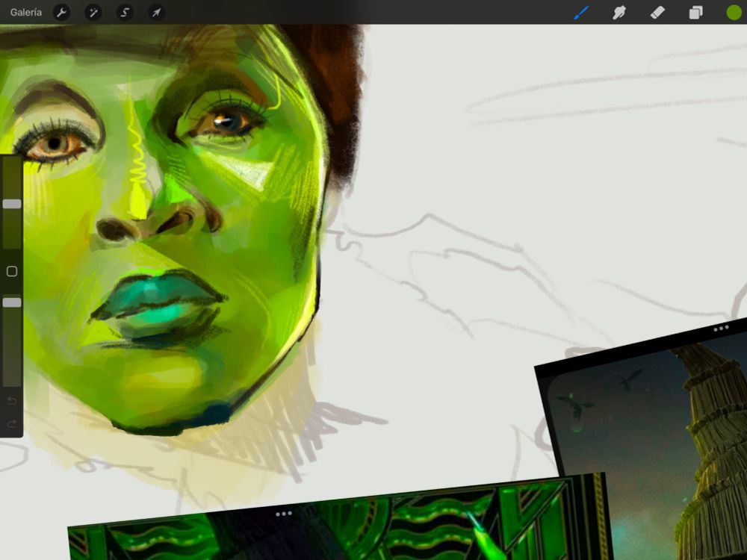Image resolution: width=747 pixels, height=560 pixels.
Task: Select the Smudge finger tool
Action: point(619,13)
